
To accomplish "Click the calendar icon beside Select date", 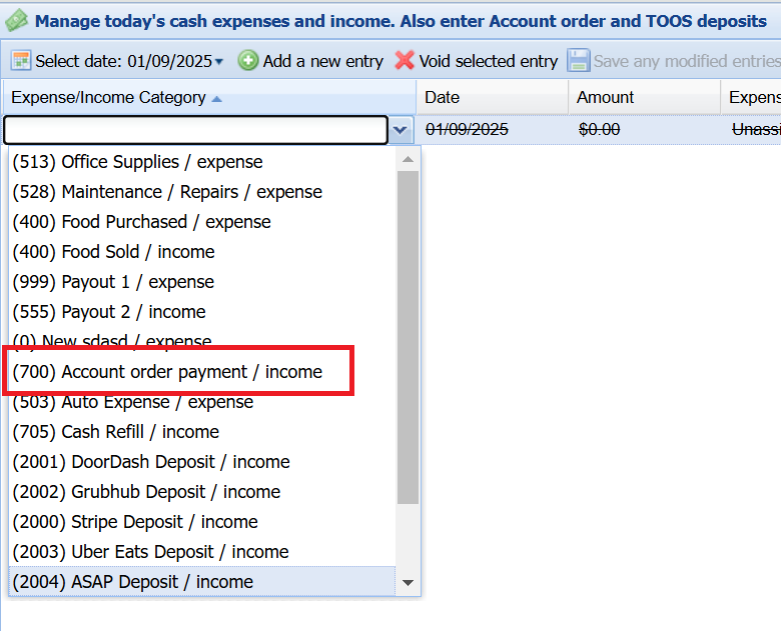I will click(x=21, y=61).
